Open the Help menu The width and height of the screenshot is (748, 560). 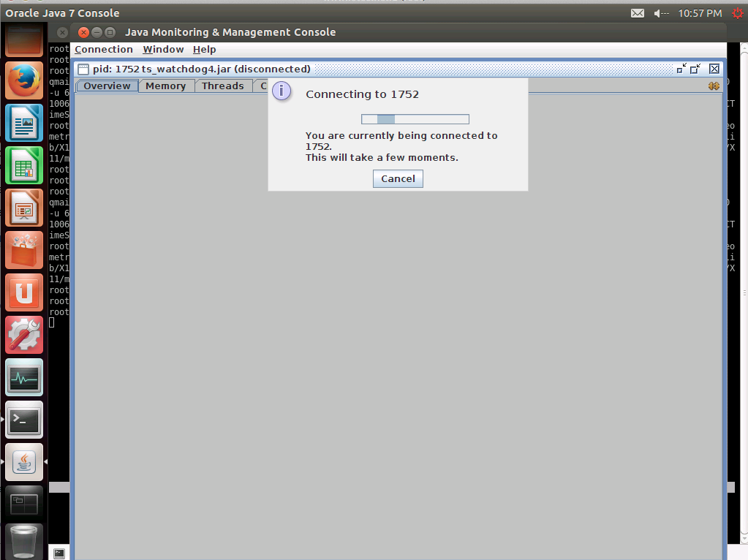coord(204,50)
